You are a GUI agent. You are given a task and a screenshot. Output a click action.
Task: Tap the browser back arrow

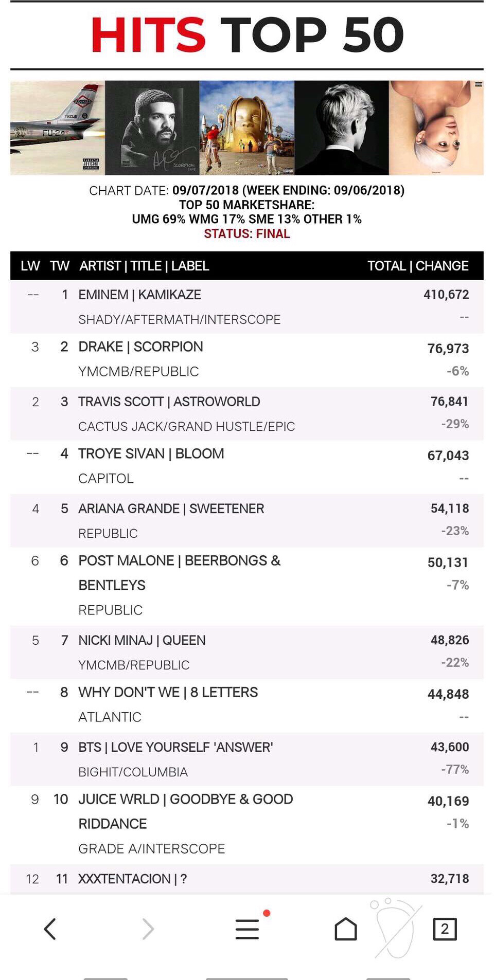[x=50, y=929]
